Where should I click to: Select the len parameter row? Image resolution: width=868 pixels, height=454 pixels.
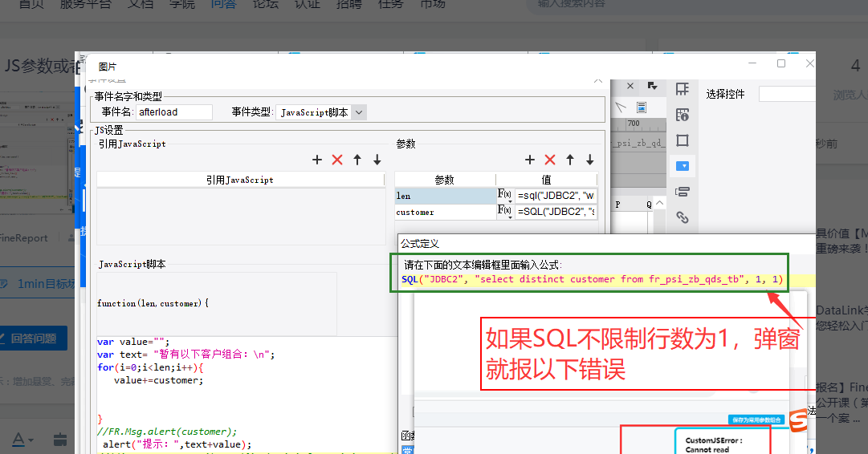click(446, 196)
